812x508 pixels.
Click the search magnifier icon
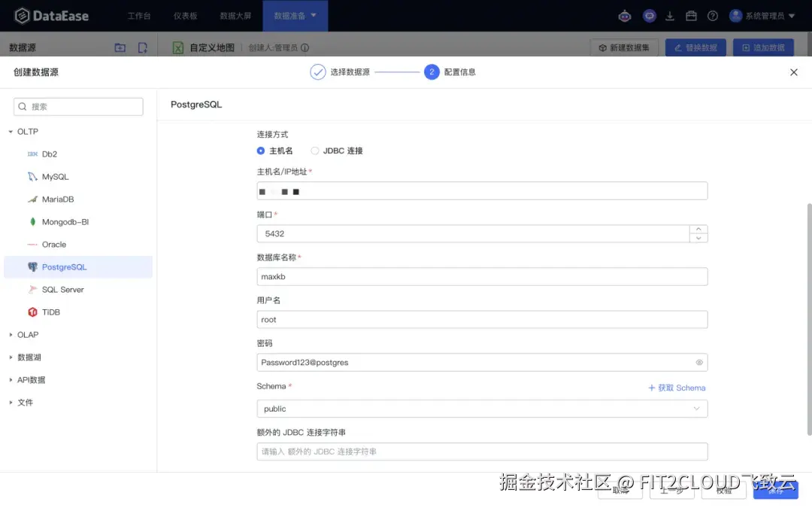(x=23, y=107)
